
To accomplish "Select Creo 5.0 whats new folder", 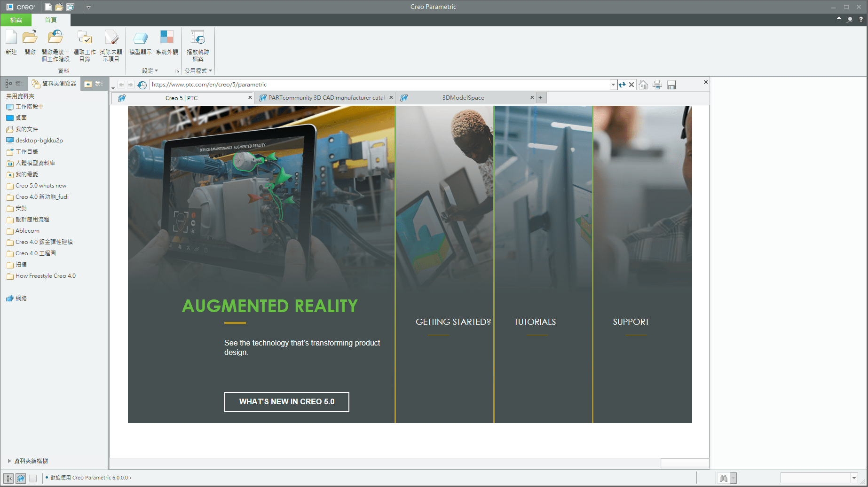I will [40, 186].
